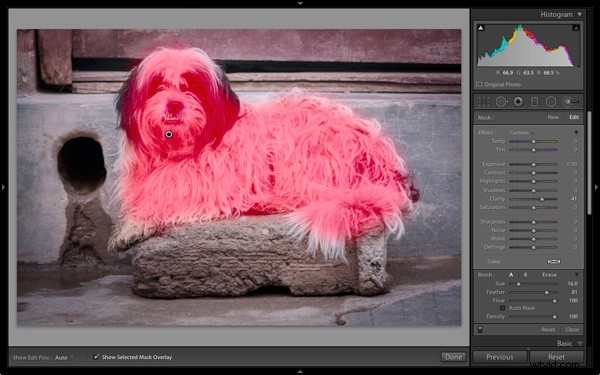This screenshot has width=600, height=375.
Task: Adjust the brush Density slider handle
Action: 554,317
